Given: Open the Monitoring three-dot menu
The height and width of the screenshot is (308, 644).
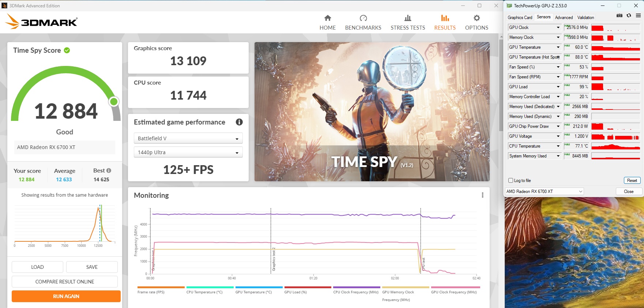Looking at the screenshot, I should point(482,195).
